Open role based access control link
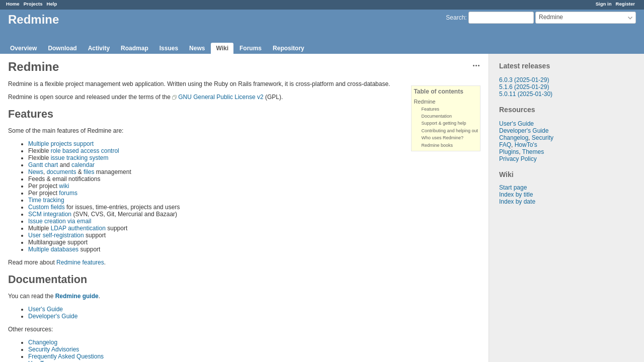 point(85,151)
